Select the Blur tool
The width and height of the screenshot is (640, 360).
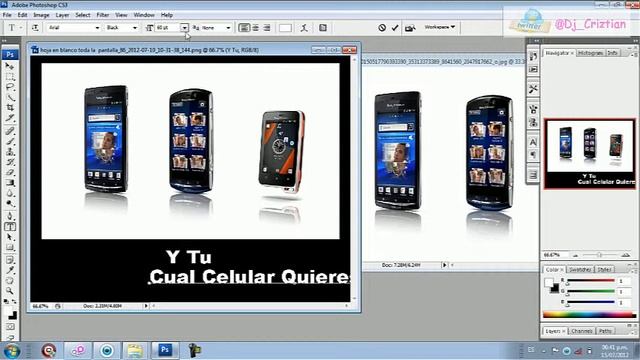(10, 193)
